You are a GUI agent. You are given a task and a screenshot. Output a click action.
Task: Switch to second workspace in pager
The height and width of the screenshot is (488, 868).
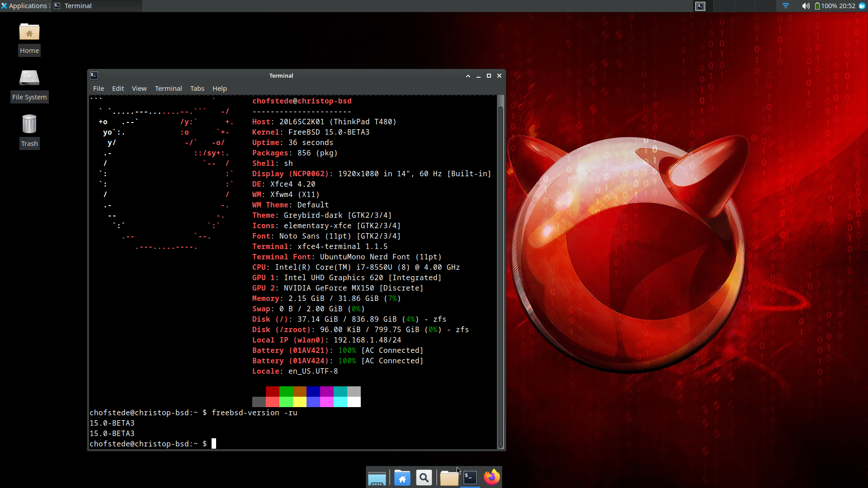point(724,6)
